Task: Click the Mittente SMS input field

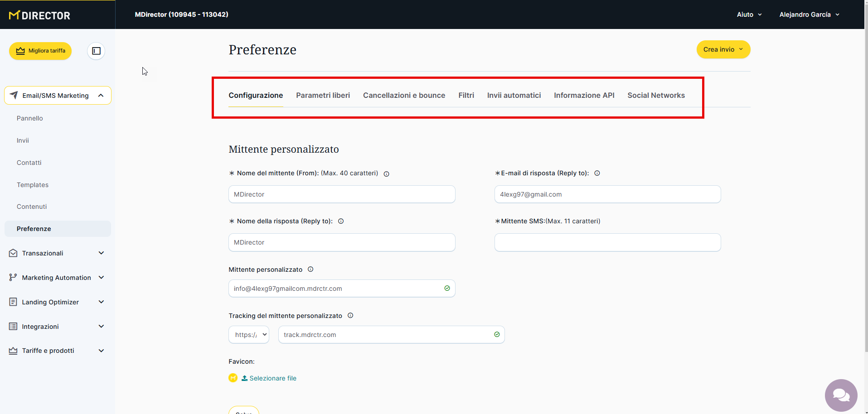Action: 607,242
